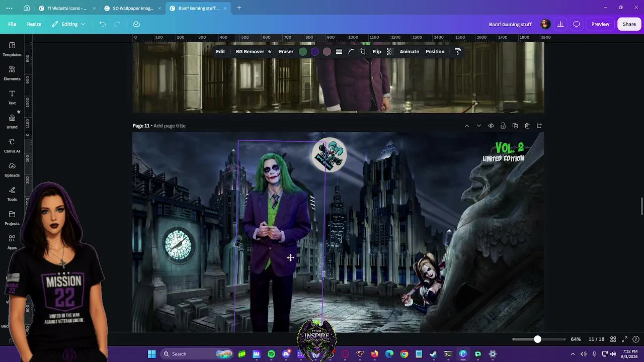
Task: Open the Resize menu
Action: coord(34,24)
